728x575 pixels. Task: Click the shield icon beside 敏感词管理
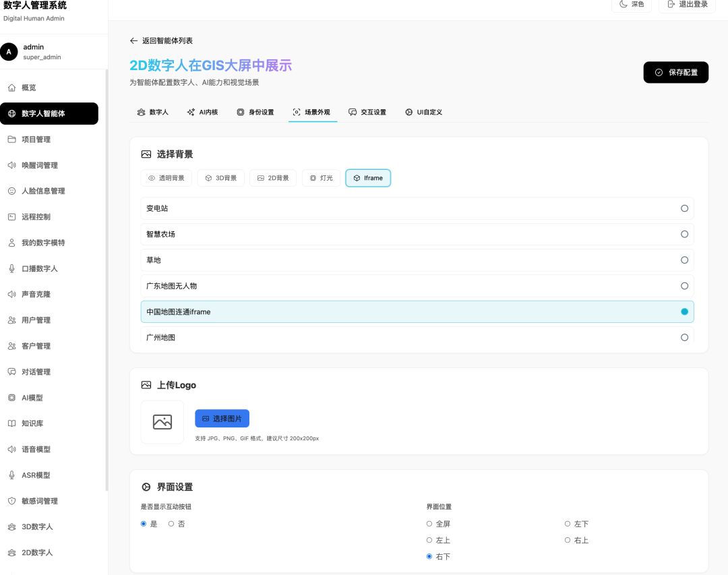point(12,501)
